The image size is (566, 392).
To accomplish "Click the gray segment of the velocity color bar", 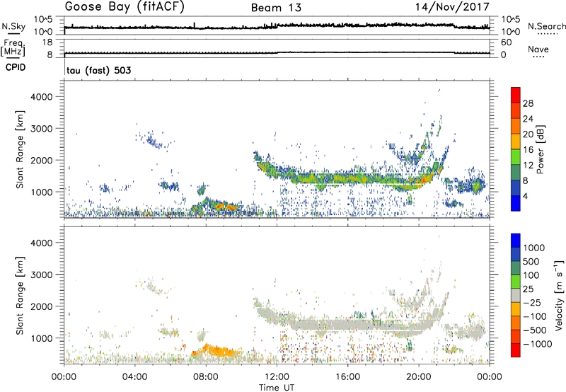I will click(x=516, y=296).
